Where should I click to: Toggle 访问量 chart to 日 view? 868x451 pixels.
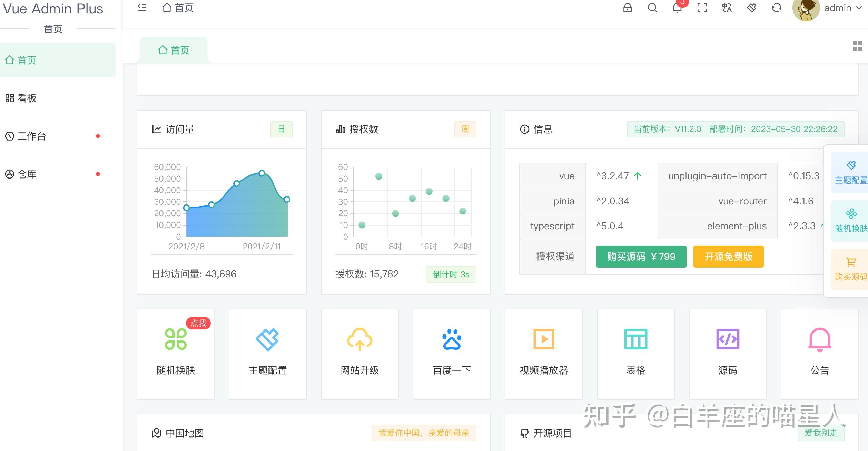282,129
